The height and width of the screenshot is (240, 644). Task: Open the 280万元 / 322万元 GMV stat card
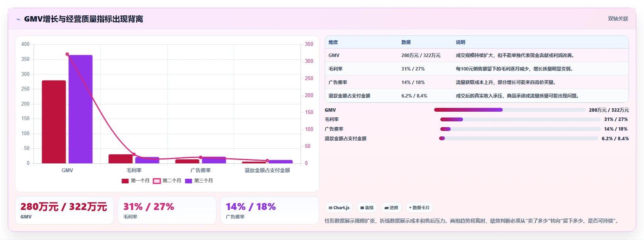(x=64, y=210)
